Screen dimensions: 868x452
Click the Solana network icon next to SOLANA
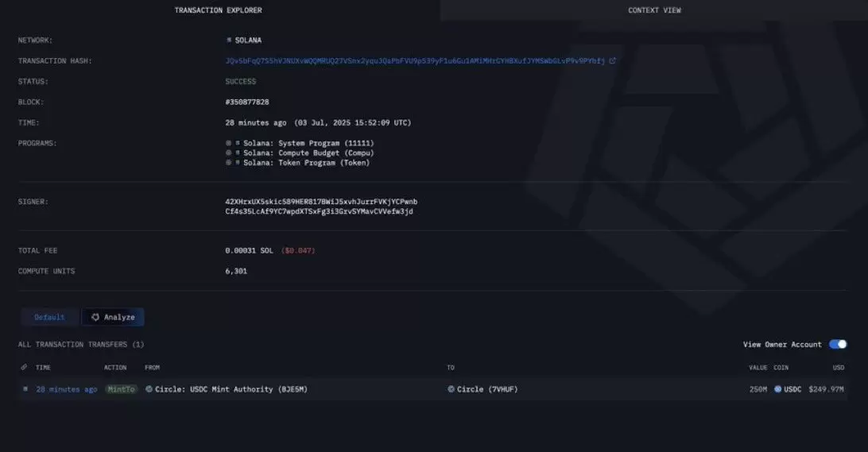pyautogui.click(x=229, y=40)
